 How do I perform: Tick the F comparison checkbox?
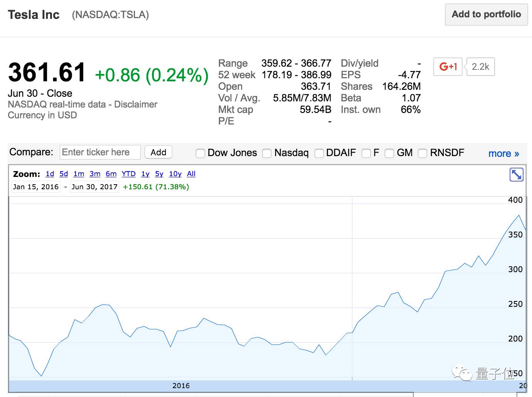pos(366,153)
